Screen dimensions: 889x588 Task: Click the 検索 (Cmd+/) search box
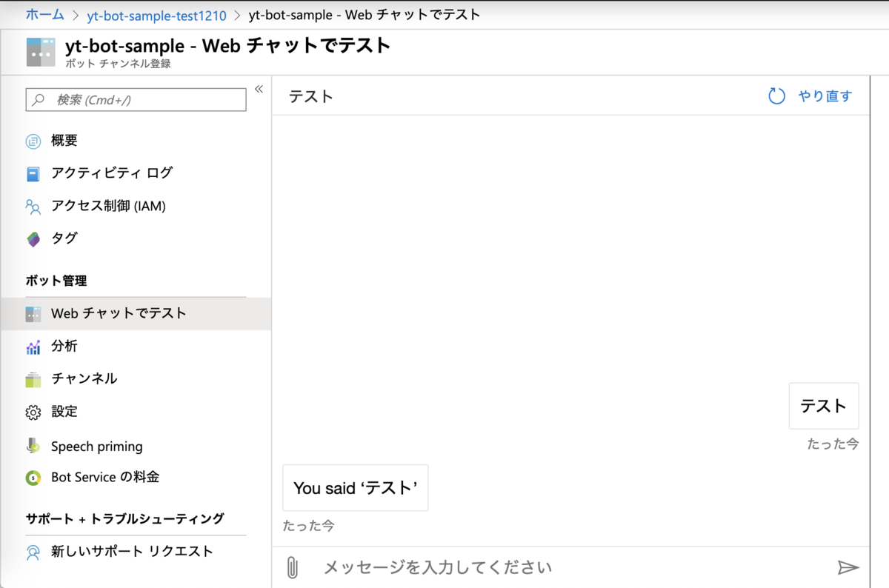click(136, 99)
